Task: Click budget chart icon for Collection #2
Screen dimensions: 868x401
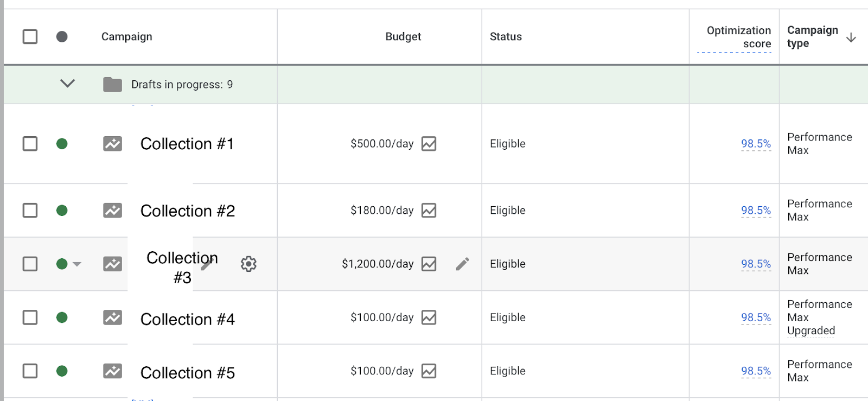Action: 429,211
